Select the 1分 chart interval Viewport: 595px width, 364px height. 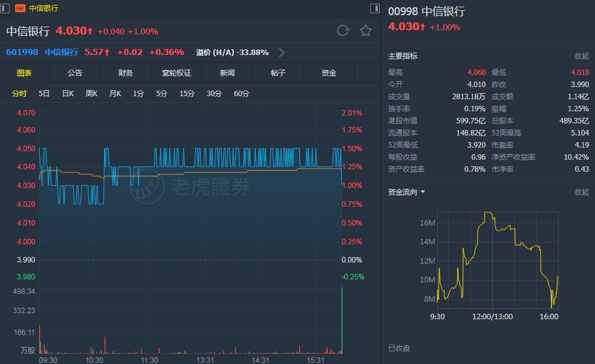[138, 93]
